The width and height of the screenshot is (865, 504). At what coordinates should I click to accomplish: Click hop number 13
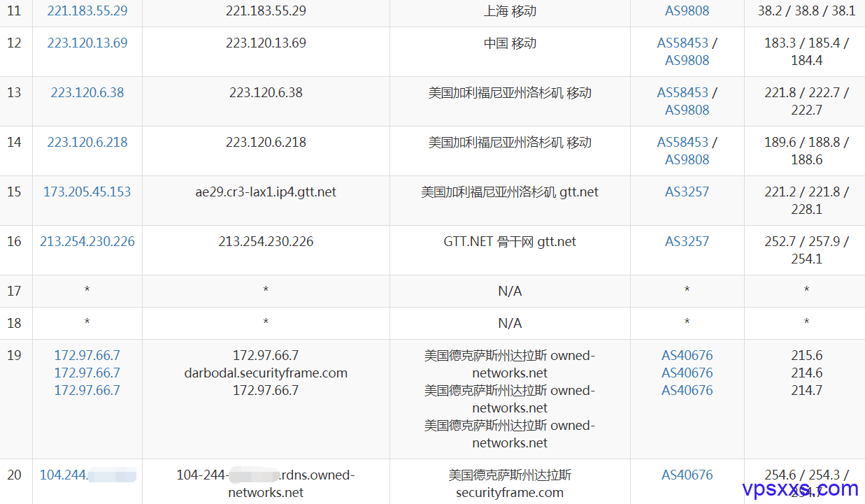click(x=14, y=92)
